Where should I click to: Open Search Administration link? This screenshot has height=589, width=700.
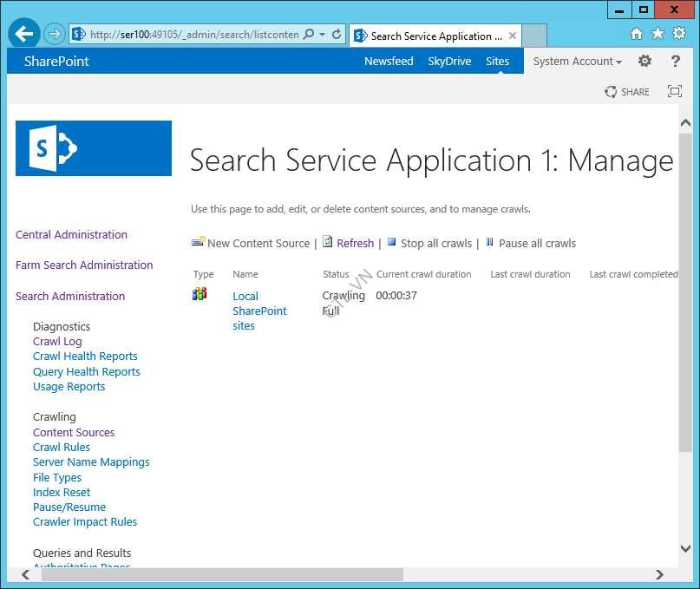click(x=70, y=296)
